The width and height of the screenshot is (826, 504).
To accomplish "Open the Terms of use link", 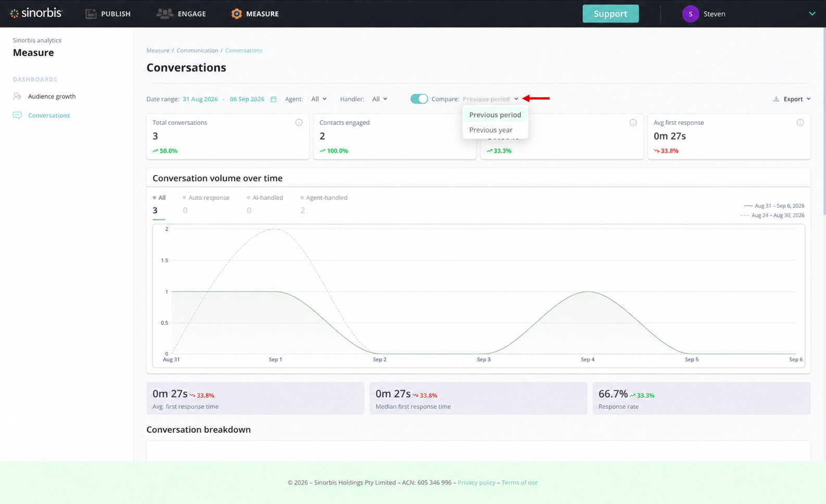I will click(520, 483).
